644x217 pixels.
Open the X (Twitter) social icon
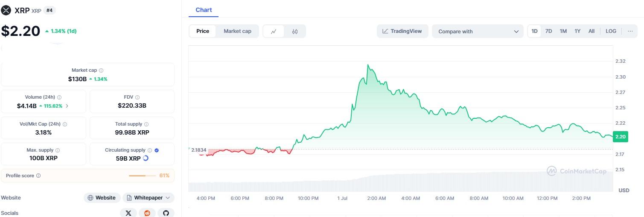[128, 213]
